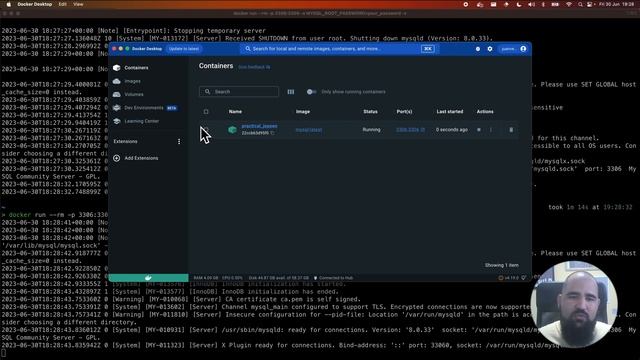Stop the running container

[x=479, y=130]
